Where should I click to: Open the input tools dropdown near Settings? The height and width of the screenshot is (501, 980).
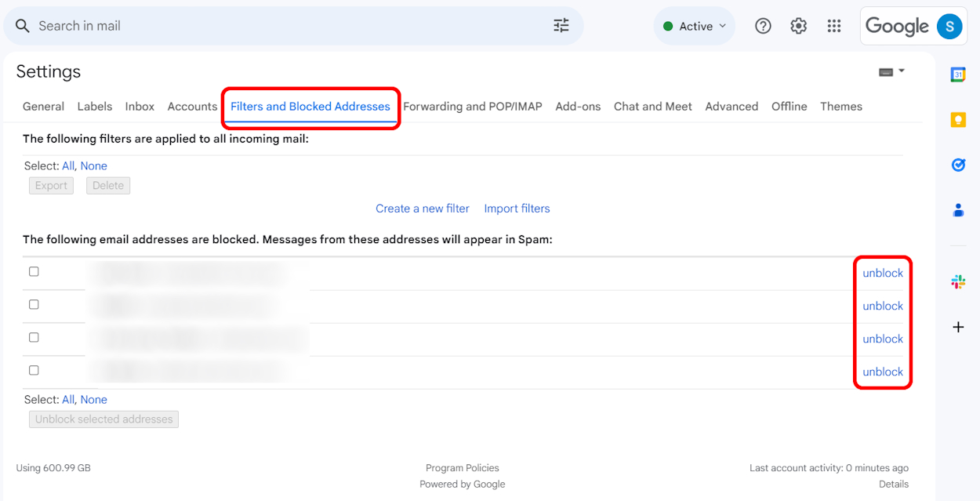click(x=891, y=71)
